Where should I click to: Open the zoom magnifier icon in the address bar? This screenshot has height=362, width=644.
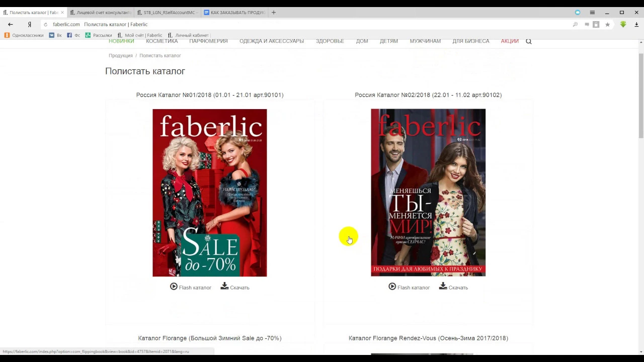pyautogui.click(x=575, y=24)
